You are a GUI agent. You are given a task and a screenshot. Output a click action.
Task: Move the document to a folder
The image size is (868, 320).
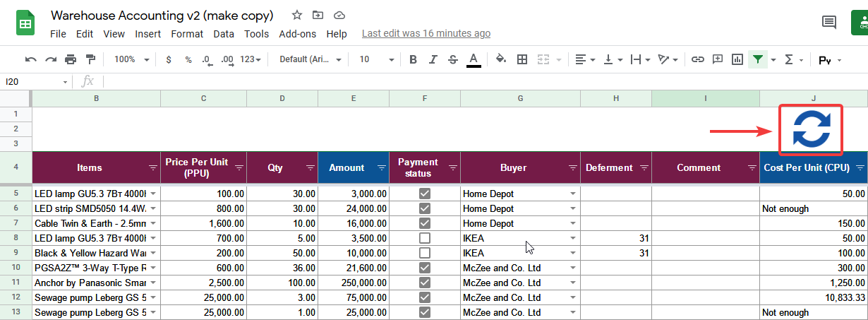[x=318, y=15]
